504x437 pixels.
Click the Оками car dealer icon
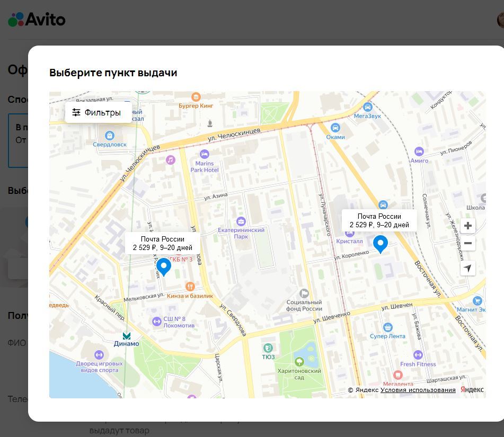pyautogui.click(x=335, y=128)
